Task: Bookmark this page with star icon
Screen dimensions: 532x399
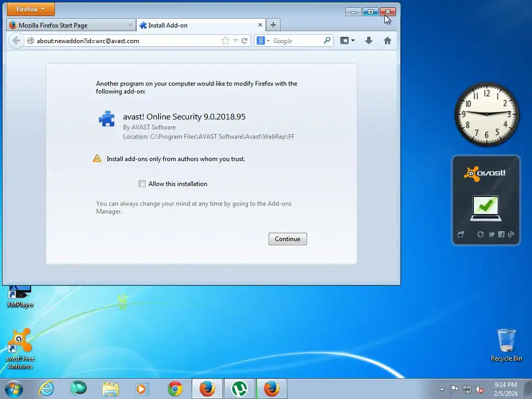Action: coord(225,41)
